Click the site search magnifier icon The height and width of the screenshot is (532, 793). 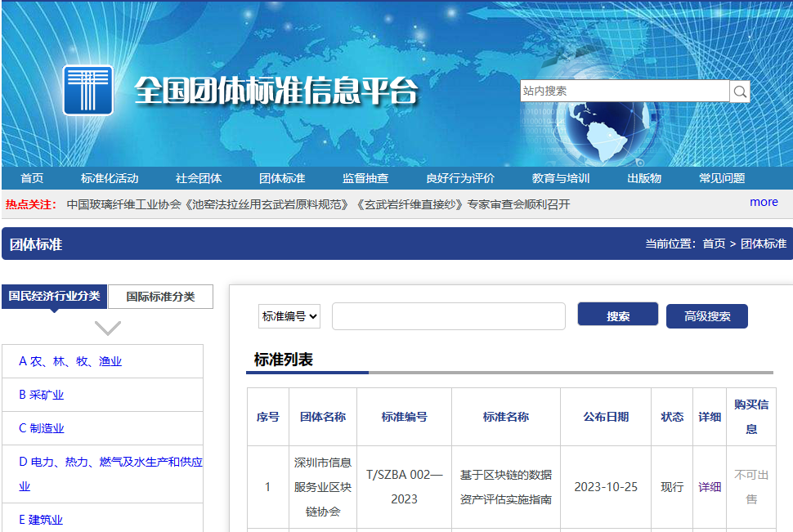click(738, 91)
